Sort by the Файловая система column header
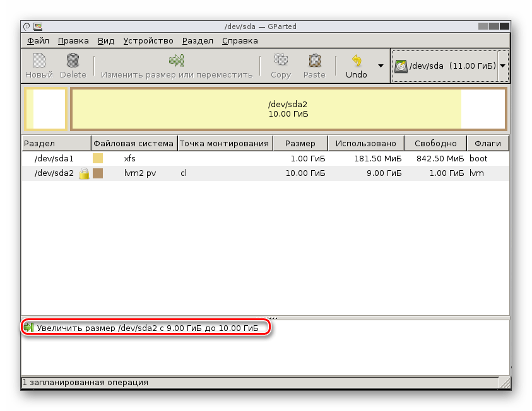The image size is (532, 411). [133, 143]
